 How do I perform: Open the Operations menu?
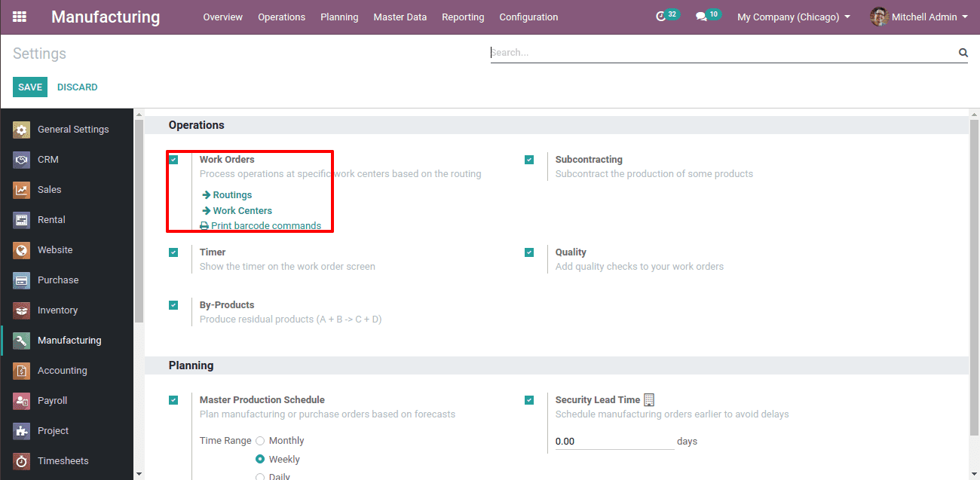[x=282, y=17]
